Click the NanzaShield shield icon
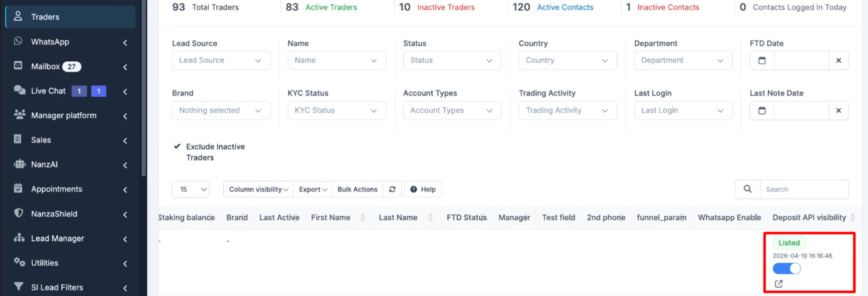 click(x=19, y=214)
